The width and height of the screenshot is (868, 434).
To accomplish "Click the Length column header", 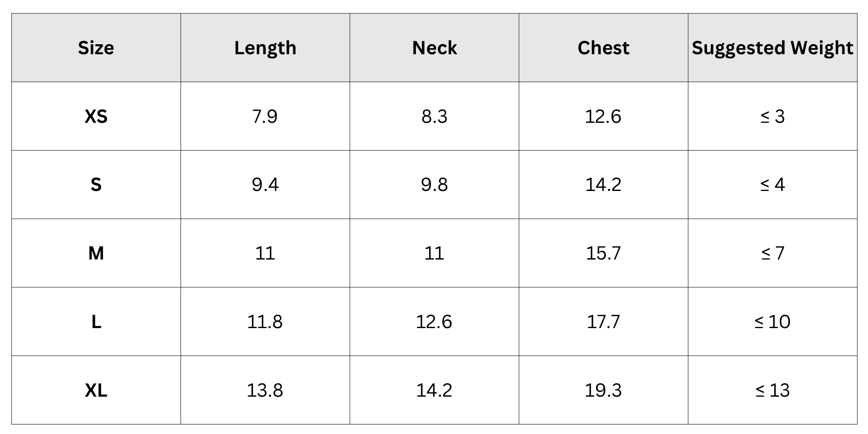I will point(265,48).
